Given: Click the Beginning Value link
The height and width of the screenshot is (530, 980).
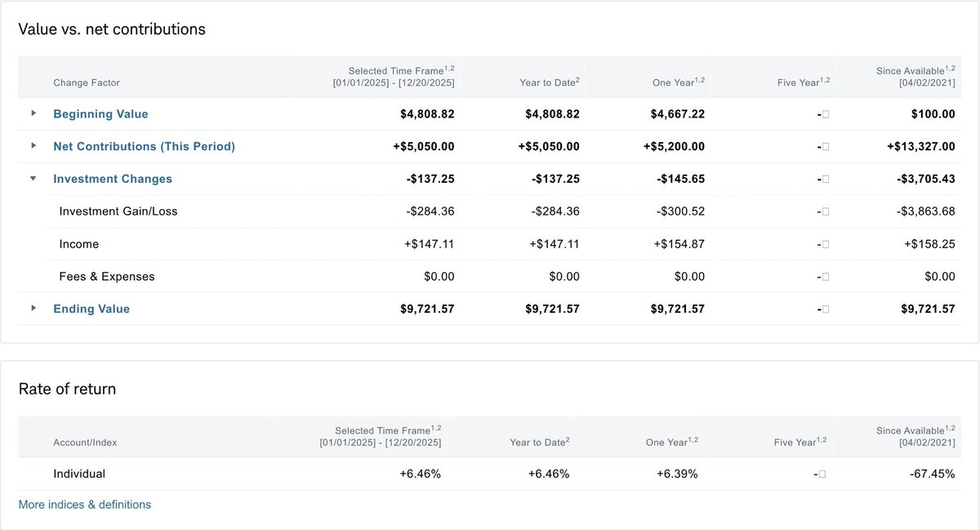Looking at the screenshot, I should 100,114.
